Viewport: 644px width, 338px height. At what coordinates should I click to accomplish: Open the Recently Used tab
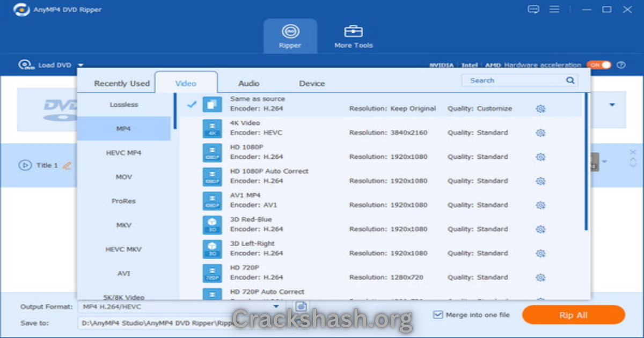pos(122,83)
